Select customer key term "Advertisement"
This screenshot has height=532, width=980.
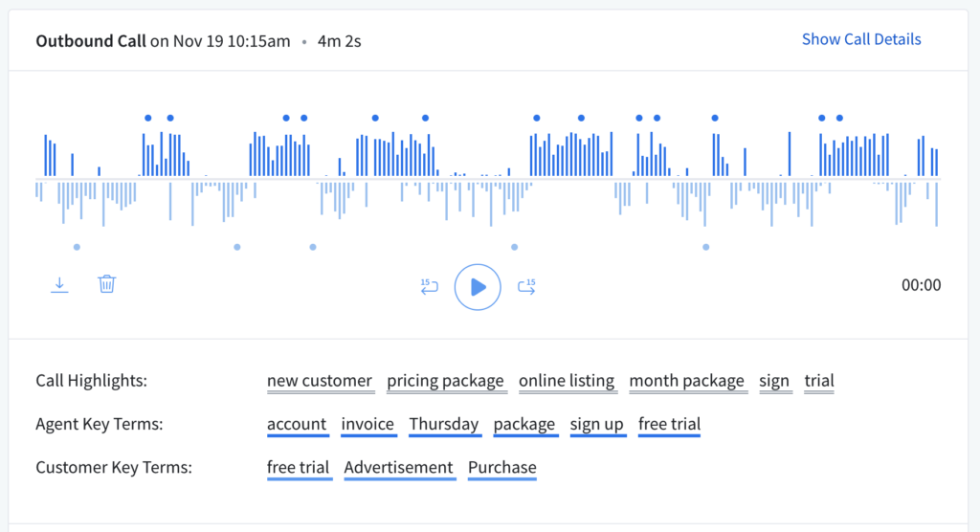(x=398, y=467)
